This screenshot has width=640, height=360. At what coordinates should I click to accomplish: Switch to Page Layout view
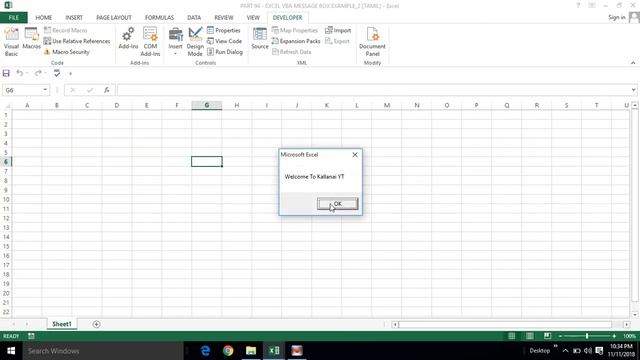[x=529, y=336]
